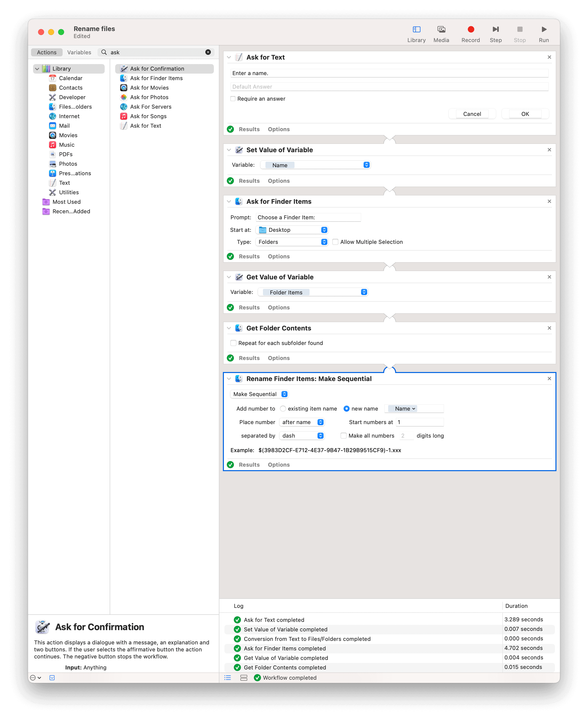Click the Start numbers at field
The width and height of the screenshot is (588, 720).
tap(420, 422)
